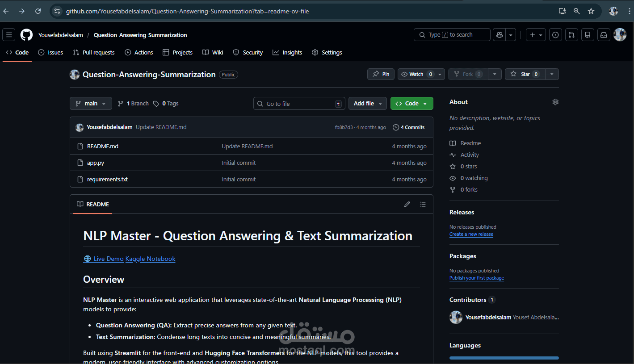Open the hamburger navigation menu
This screenshot has height=364, width=634.
tap(8, 35)
